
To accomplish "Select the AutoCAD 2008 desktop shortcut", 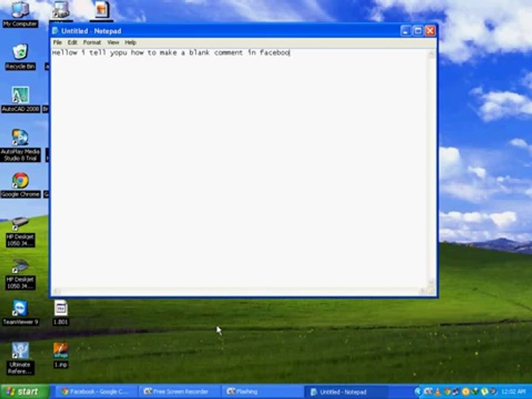I will pyautogui.click(x=21, y=99).
